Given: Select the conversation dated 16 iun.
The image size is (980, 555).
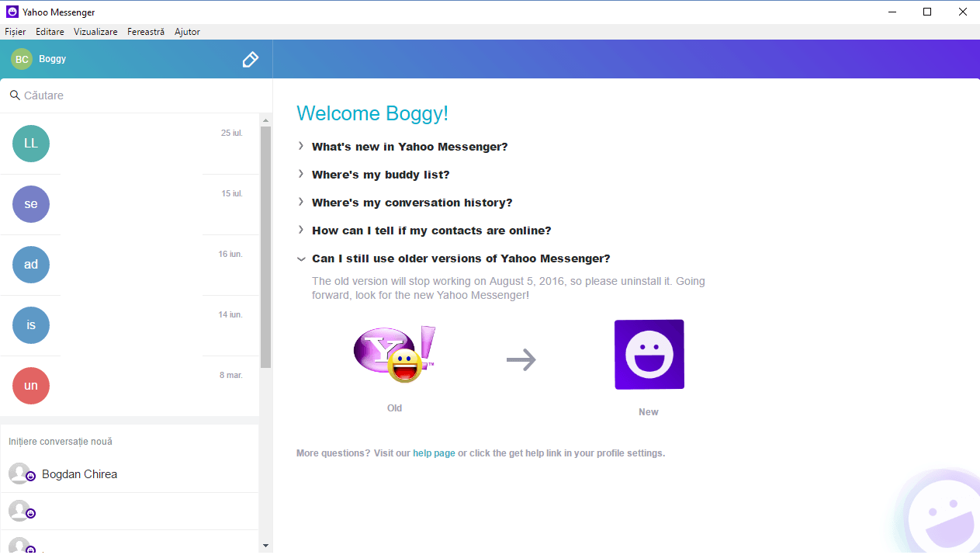Looking at the screenshot, I should [x=130, y=265].
